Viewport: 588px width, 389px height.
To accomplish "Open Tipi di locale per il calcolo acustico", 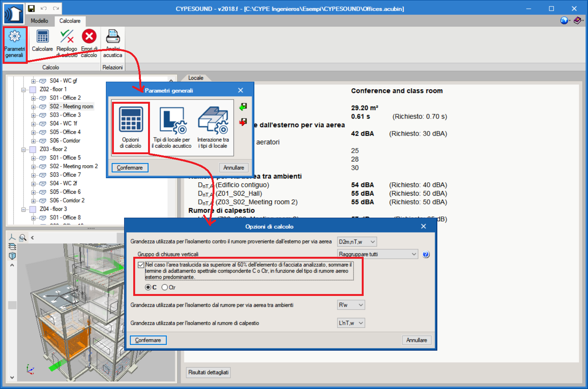I will tap(172, 128).
